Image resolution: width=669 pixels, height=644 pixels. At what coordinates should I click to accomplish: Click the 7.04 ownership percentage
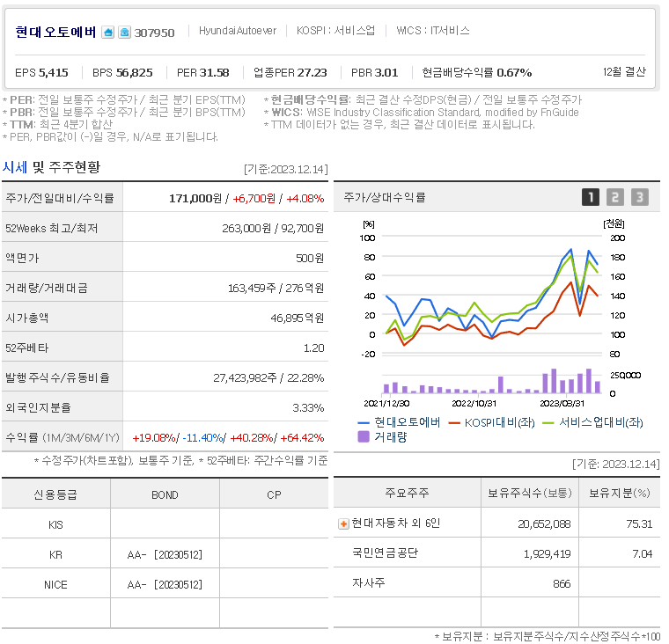[642, 554]
